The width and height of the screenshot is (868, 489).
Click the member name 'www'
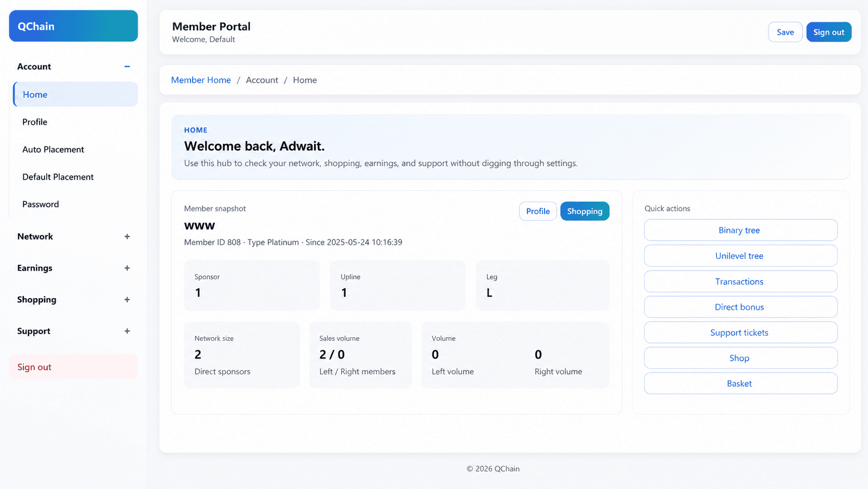click(x=199, y=226)
